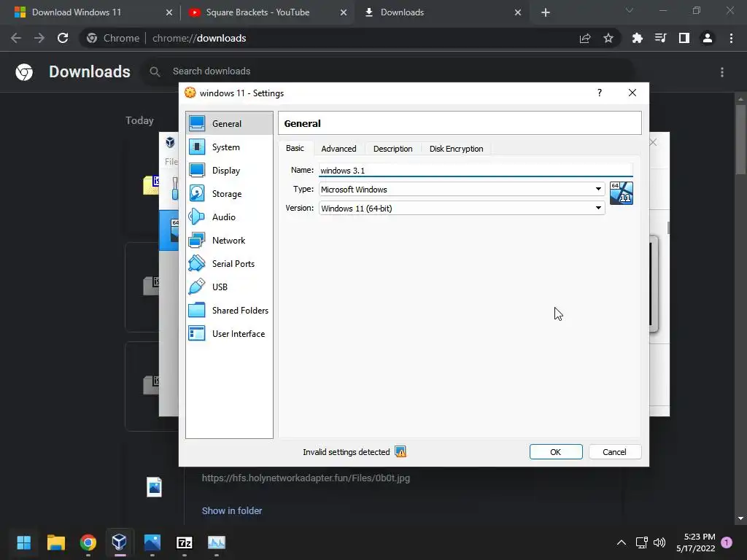Viewport: 747px width, 560px height.
Task: Click the downloaded image file thumbnail
Action: 155,487
